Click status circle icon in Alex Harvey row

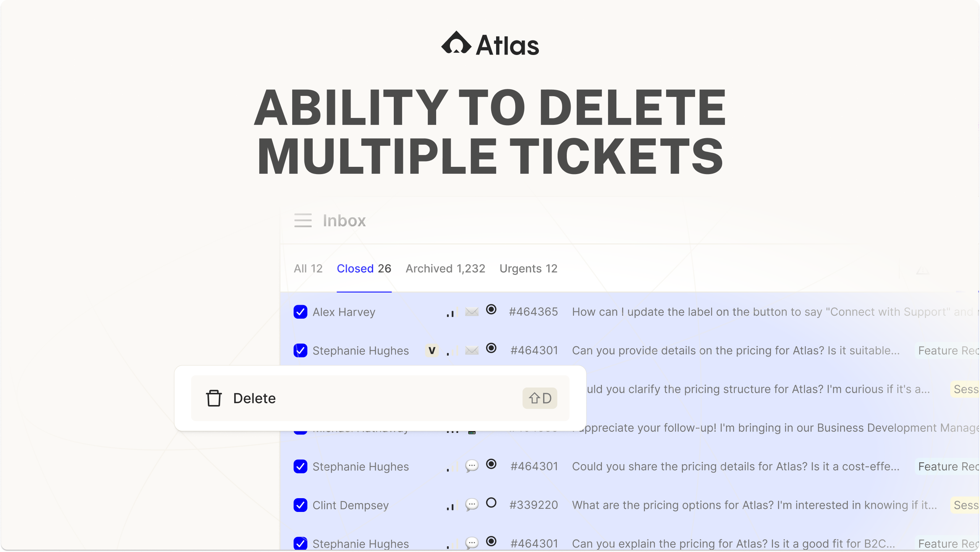pos(491,310)
